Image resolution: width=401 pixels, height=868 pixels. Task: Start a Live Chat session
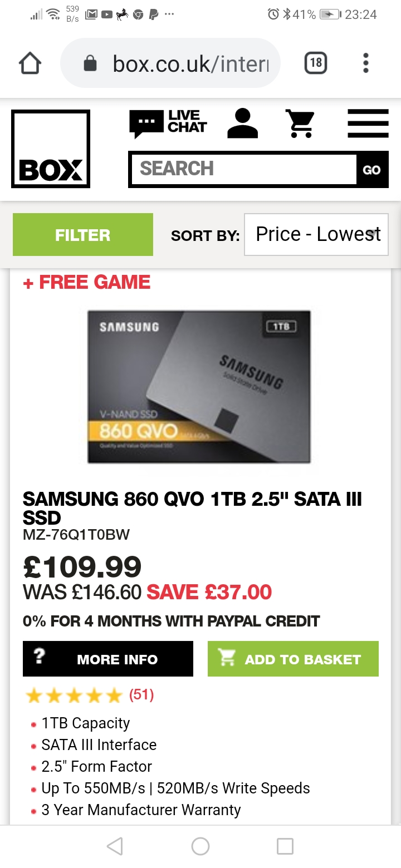[168, 123]
